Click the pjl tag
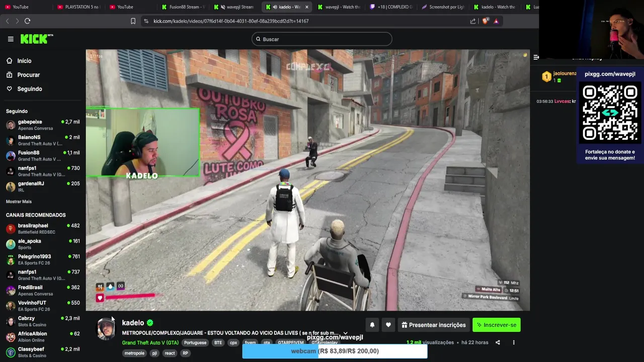The width and height of the screenshot is (644, 362). tap(154, 353)
